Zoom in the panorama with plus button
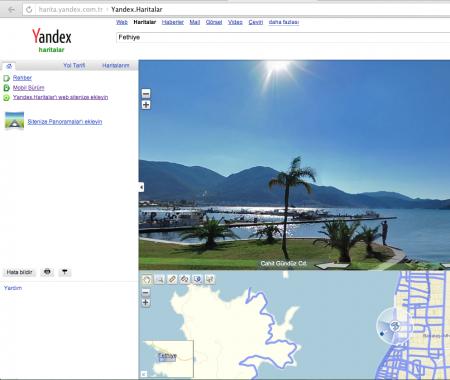This screenshot has width=450, height=380. (146, 105)
